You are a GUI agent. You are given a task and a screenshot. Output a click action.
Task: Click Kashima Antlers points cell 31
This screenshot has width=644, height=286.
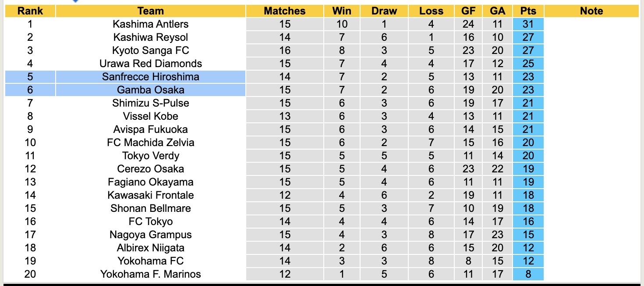point(528,24)
